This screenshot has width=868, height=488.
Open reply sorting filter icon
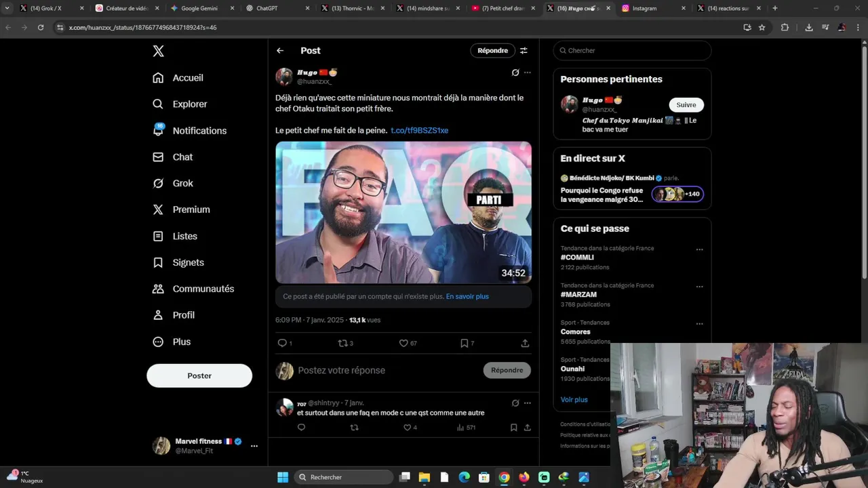tap(524, 51)
